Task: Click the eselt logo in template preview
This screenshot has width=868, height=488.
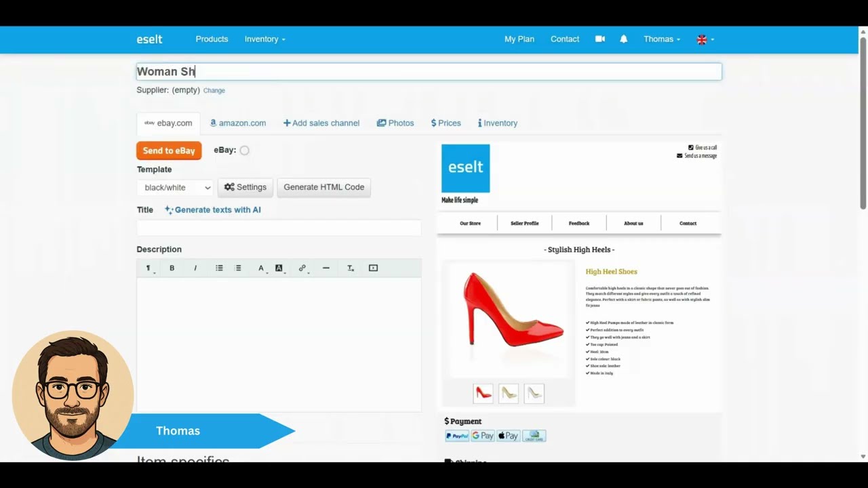Action: pyautogui.click(x=465, y=168)
